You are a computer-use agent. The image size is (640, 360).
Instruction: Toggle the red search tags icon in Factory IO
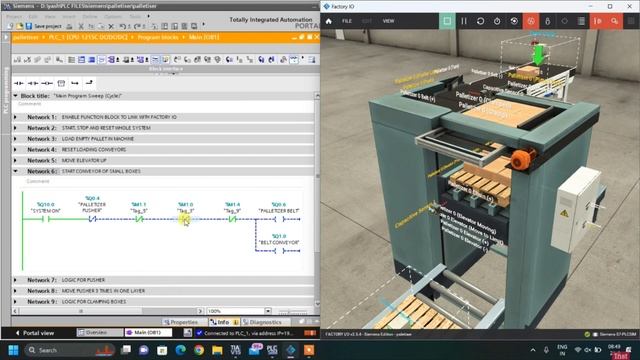pos(615,21)
